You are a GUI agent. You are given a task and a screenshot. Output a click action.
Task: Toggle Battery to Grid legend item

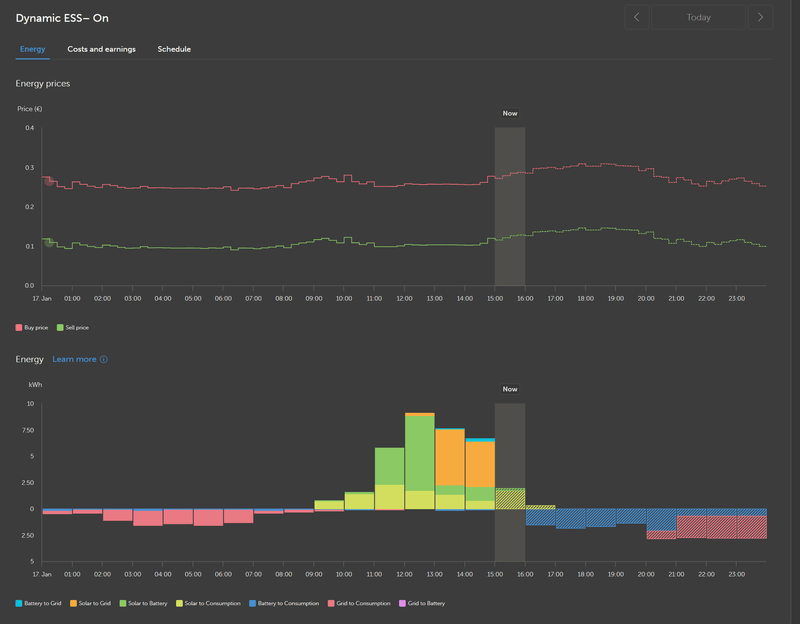pos(38,603)
